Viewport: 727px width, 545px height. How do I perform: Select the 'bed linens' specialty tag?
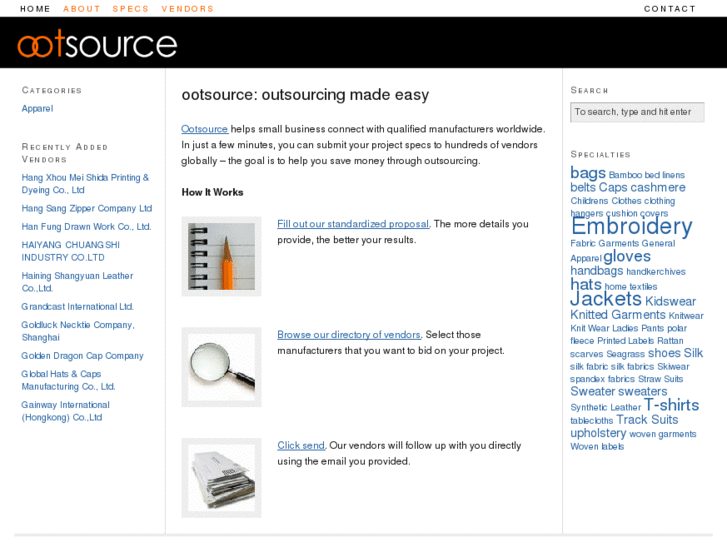coord(664,175)
